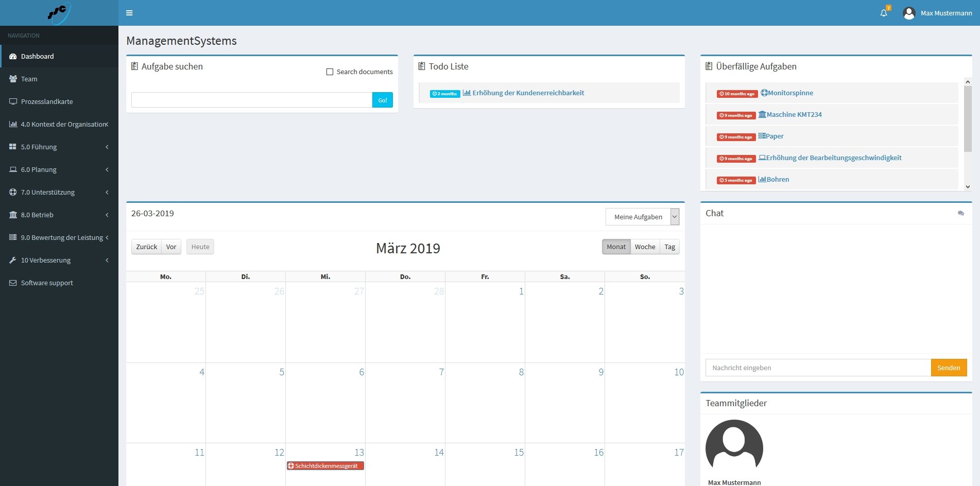Screen dimensions: 980x486
Task: Click the Team people icon
Action: (x=13, y=79)
